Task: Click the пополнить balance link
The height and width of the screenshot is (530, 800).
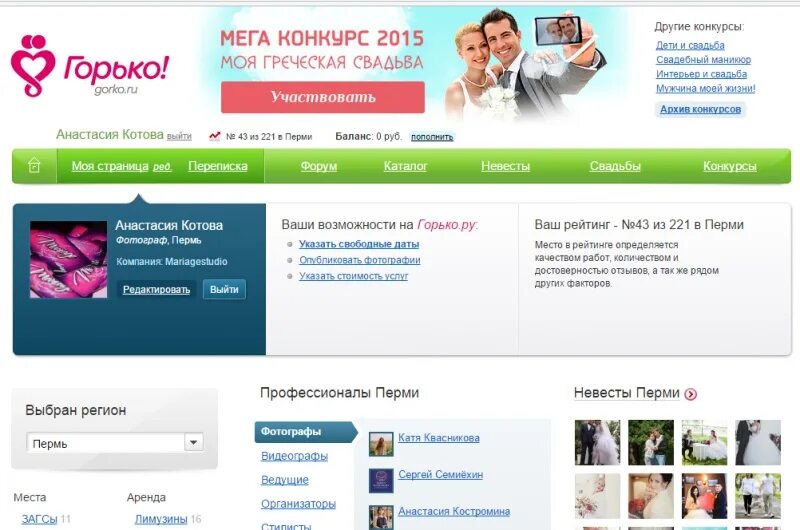Action: [432, 137]
